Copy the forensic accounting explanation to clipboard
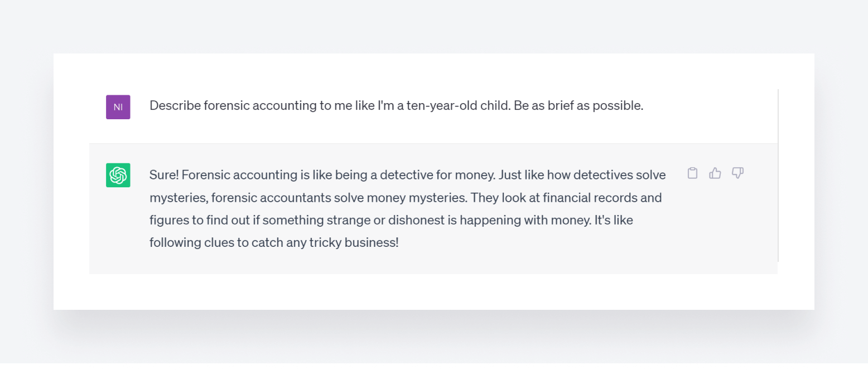868x370 pixels. click(692, 173)
